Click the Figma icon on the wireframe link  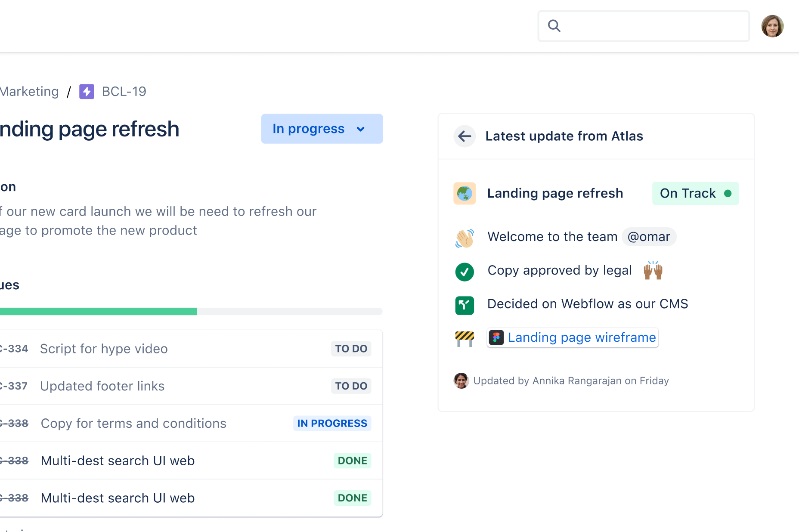click(496, 337)
